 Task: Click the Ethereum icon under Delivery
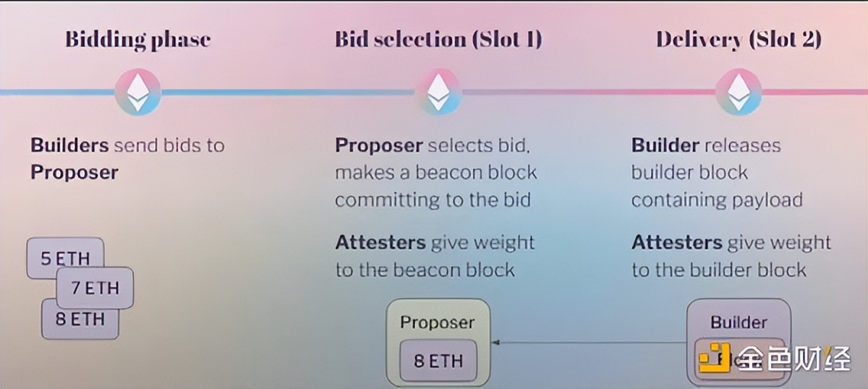point(739,92)
